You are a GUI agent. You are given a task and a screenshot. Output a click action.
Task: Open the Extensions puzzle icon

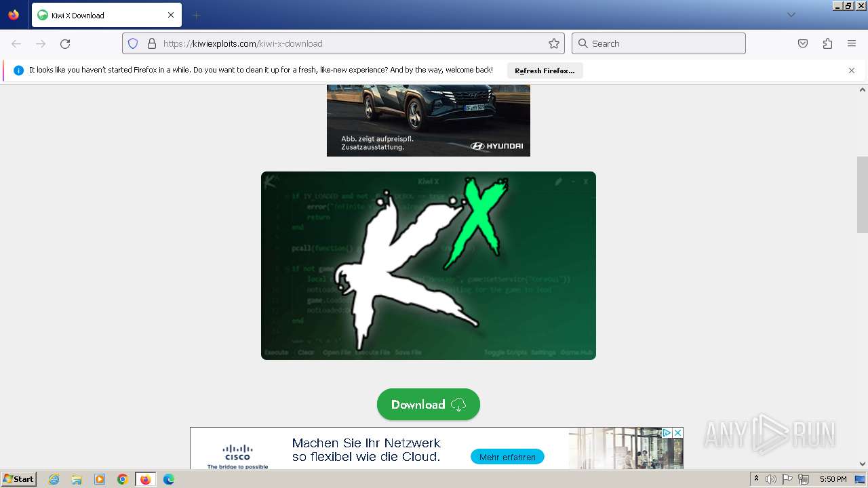tap(827, 43)
